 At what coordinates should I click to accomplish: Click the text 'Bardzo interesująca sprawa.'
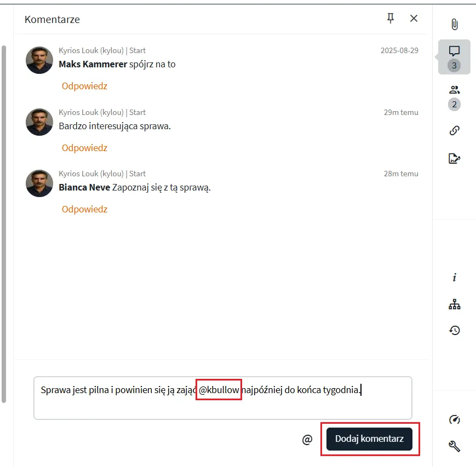pyautogui.click(x=114, y=126)
